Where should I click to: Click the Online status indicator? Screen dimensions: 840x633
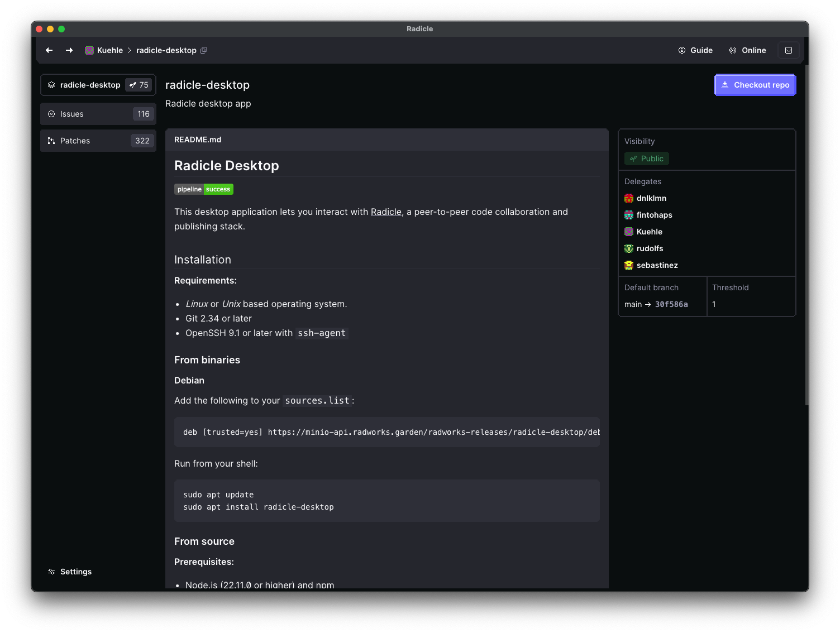747,50
